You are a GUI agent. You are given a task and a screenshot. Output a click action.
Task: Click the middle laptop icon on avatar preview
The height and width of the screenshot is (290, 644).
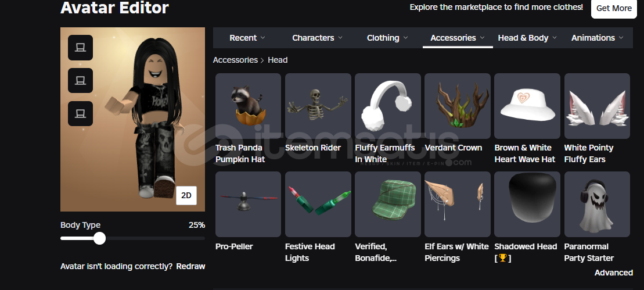[80, 81]
